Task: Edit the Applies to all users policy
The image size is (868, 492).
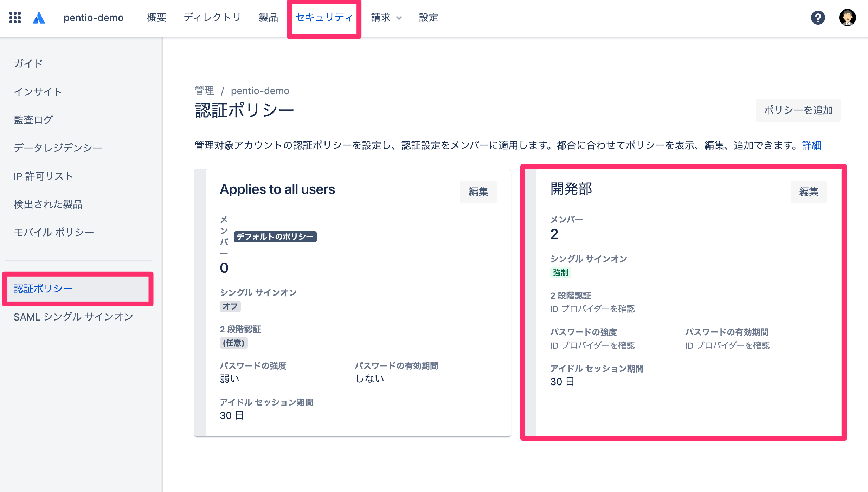Action: [x=478, y=192]
